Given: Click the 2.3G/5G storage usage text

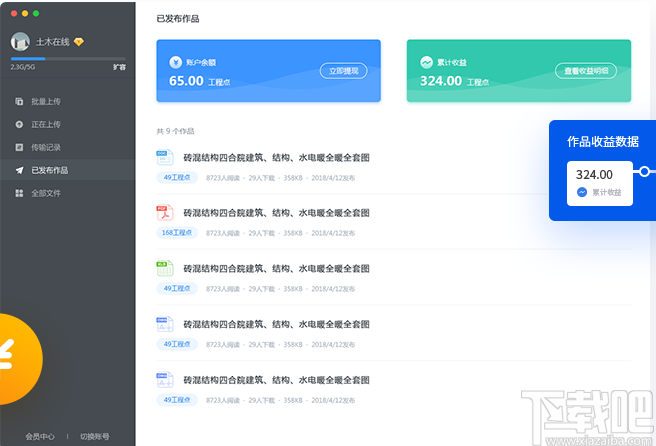Looking at the screenshot, I should tap(23, 67).
